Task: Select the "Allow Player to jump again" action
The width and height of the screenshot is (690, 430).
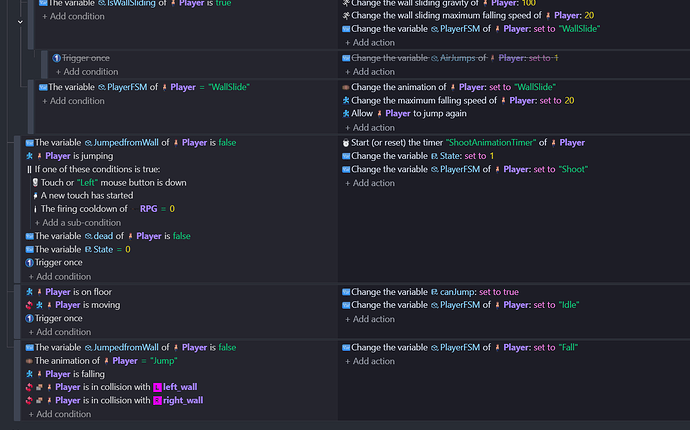Action: pos(404,114)
